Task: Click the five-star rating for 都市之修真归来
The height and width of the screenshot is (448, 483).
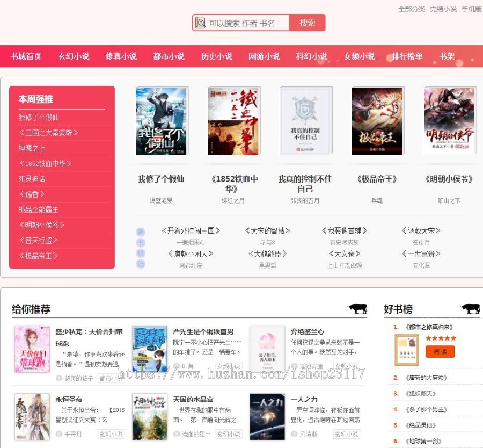Action: coord(441,338)
